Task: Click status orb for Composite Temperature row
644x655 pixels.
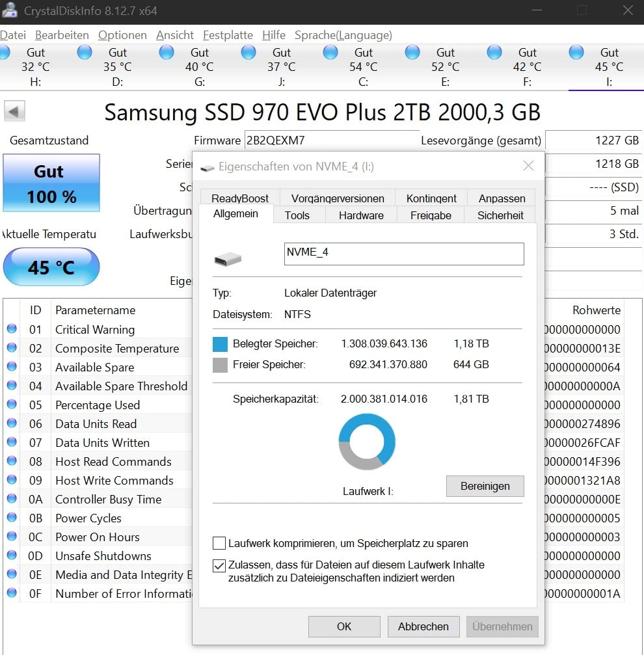Action: tap(12, 347)
